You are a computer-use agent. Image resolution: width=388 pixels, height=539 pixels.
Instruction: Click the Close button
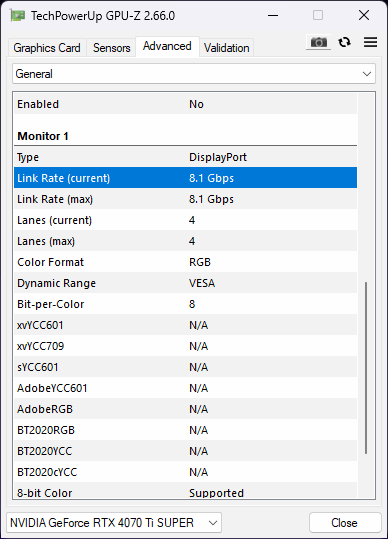pyautogui.click(x=344, y=523)
